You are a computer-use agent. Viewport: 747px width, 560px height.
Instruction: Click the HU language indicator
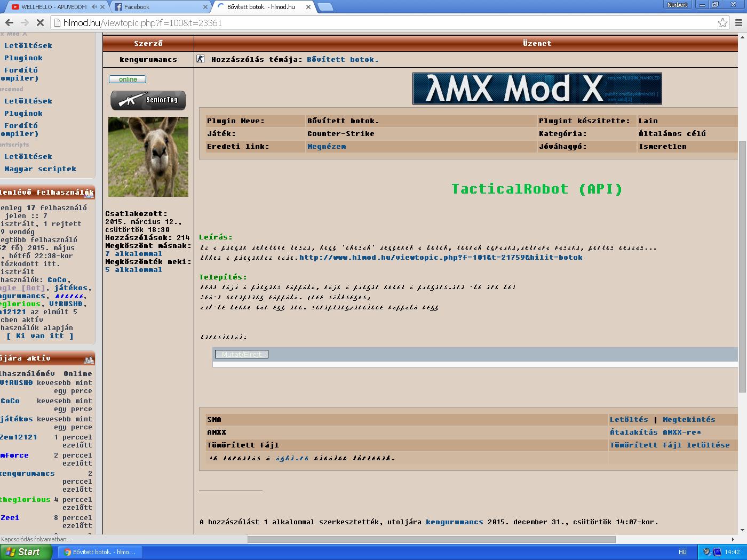682,552
